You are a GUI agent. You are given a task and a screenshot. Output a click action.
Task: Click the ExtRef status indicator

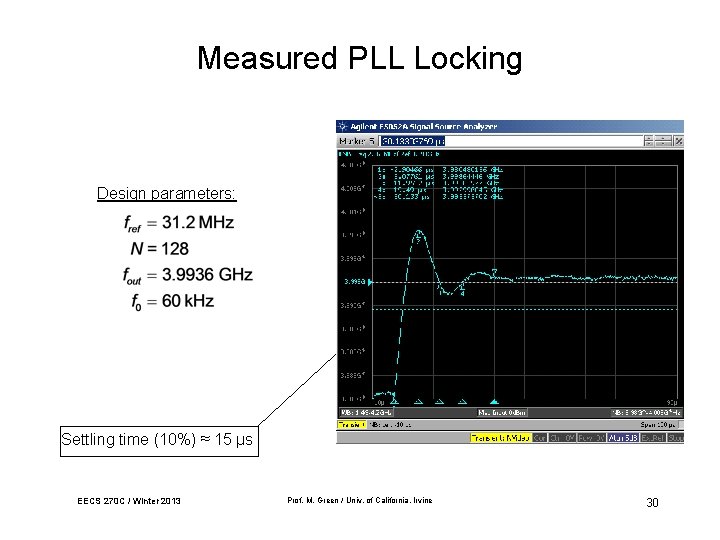coord(653,438)
